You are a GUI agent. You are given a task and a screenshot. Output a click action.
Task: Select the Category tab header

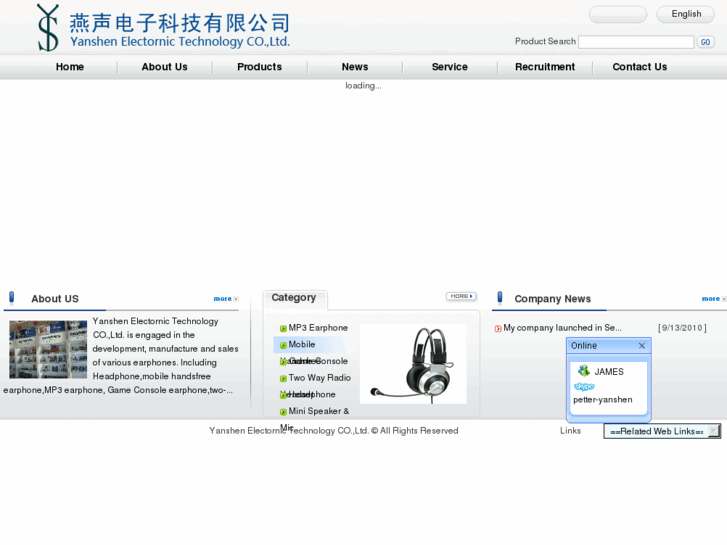[294, 297]
